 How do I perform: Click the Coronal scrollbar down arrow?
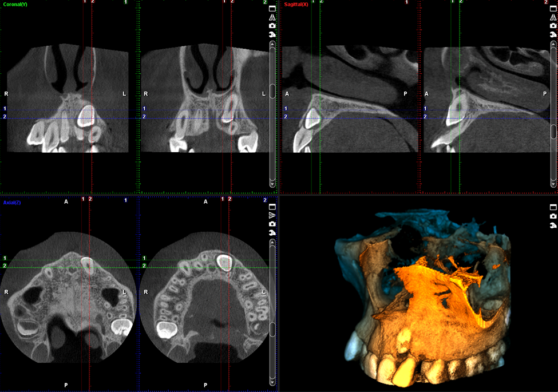point(272,184)
